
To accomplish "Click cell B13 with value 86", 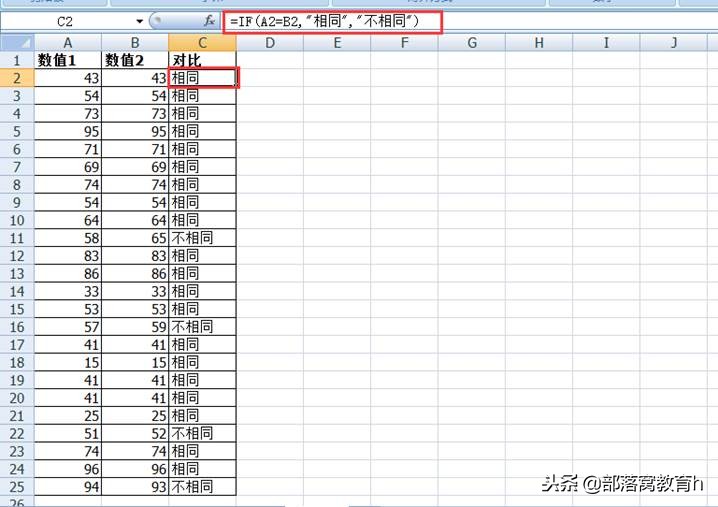I will pyautogui.click(x=135, y=274).
